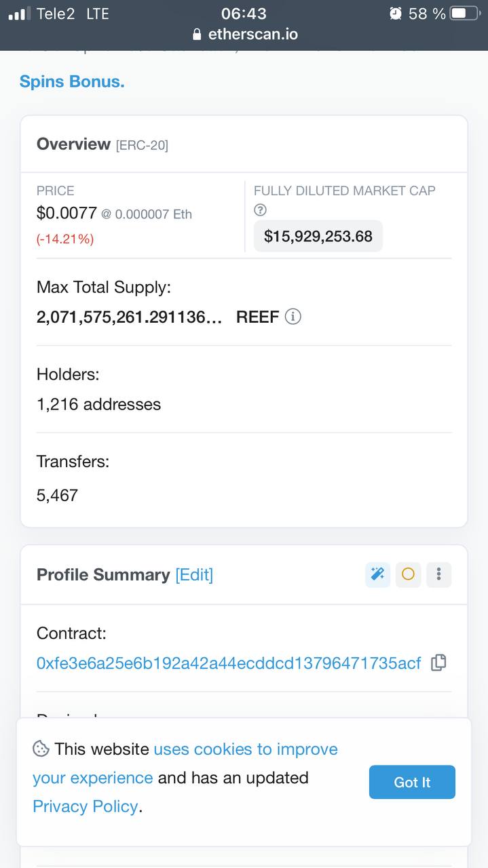The width and height of the screenshot is (488, 868).
Task: Tap the 1,216 addresses holders value
Action: (98, 404)
